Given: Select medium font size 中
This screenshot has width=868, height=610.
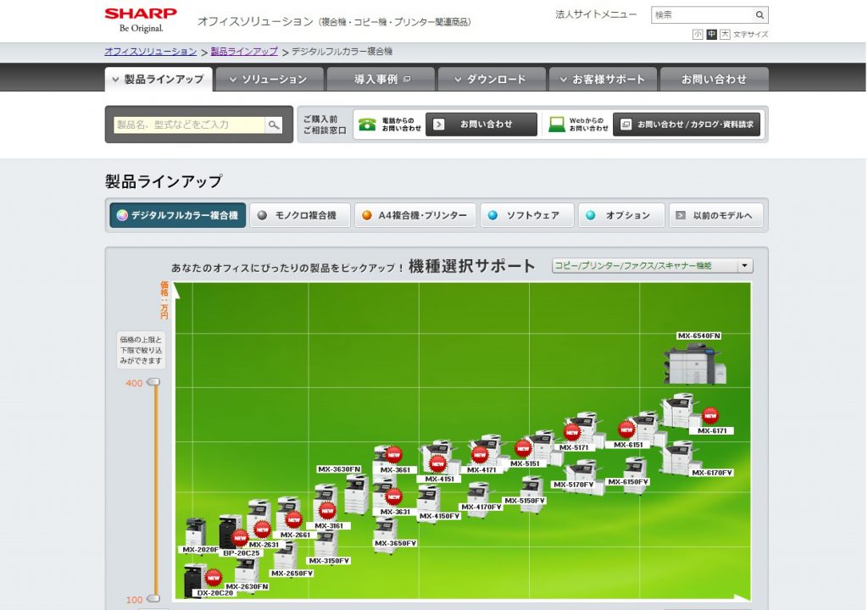Looking at the screenshot, I should [711, 35].
